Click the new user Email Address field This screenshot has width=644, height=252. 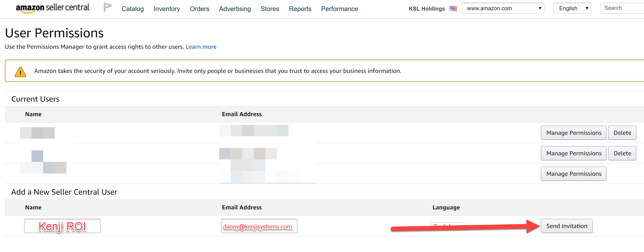[x=259, y=226]
